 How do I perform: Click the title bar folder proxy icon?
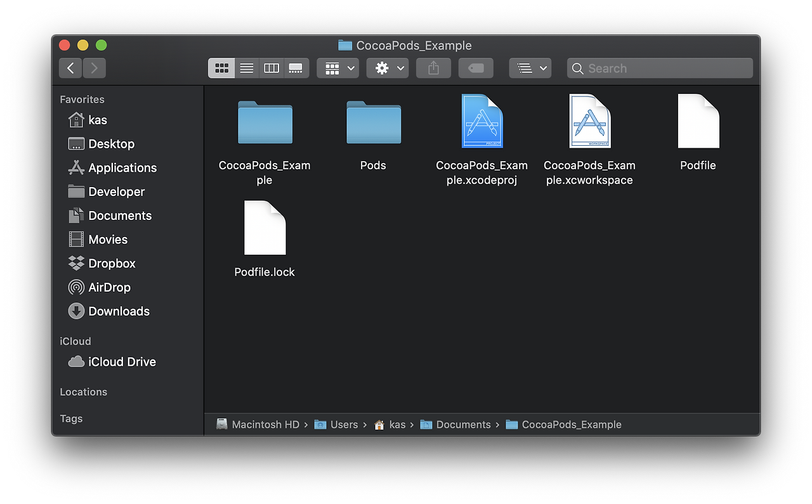pos(345,45)
